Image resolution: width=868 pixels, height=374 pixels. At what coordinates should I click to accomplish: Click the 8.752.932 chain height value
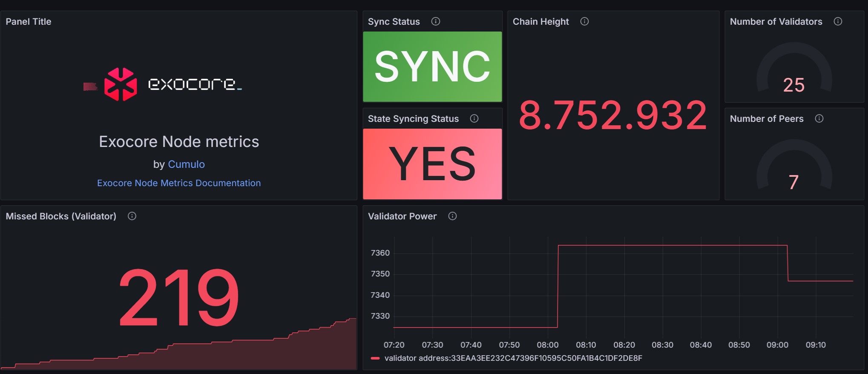coord(613,115)
